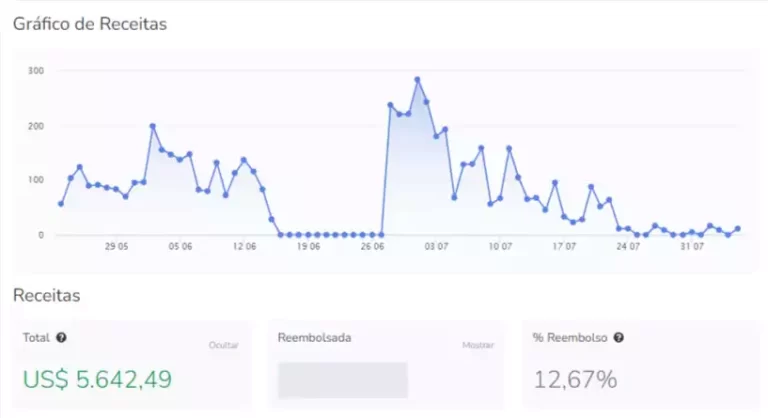Click the 100 y-axis label
Image resolution: width=768 pixels, height=418 pixels.
(36, 180)
